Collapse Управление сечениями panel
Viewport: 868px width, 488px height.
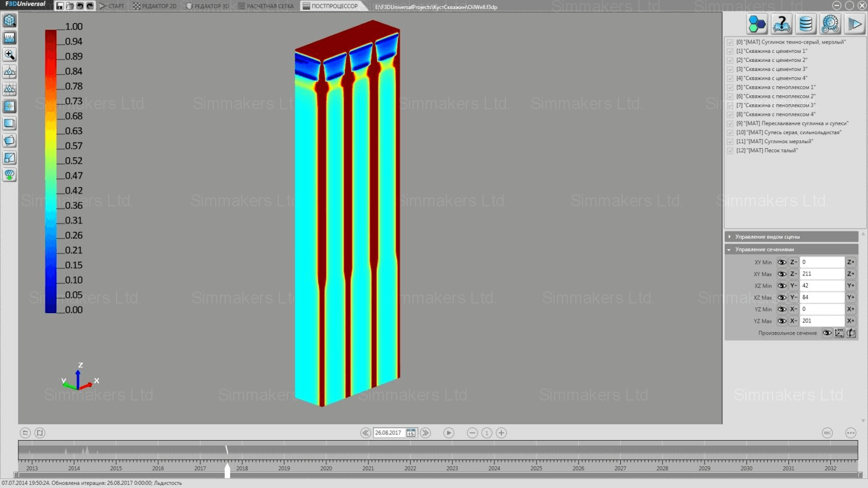coord(791,249)
